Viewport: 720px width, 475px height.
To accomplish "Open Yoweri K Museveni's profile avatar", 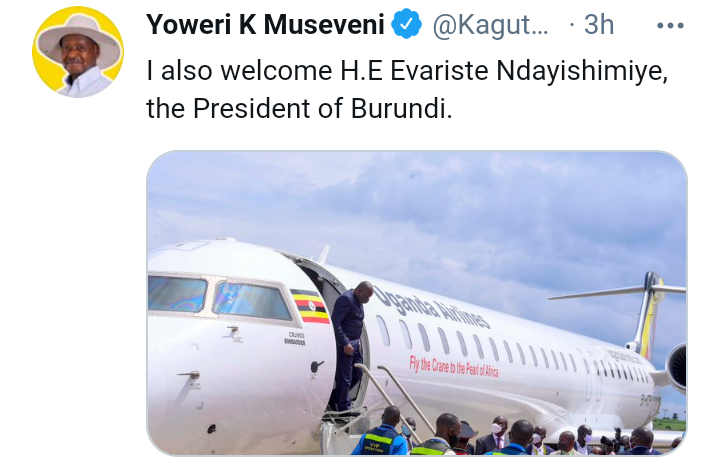I will point(78,52).
